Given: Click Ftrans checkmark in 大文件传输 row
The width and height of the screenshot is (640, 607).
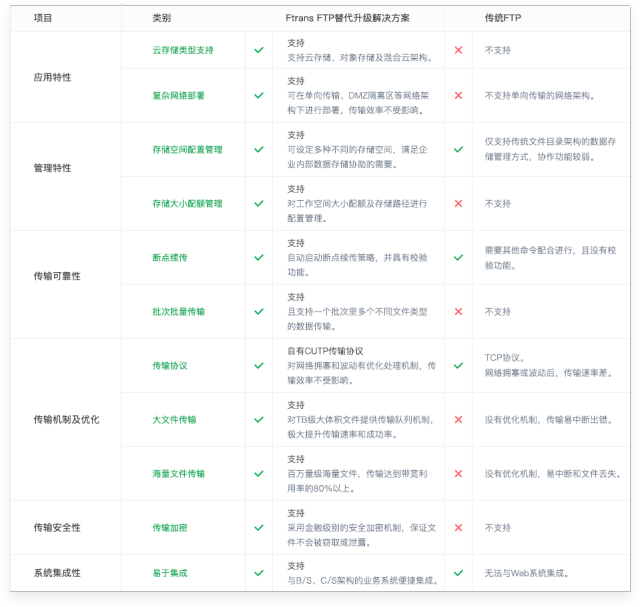Looking at the screenshot, I should [x=259, y=420].
